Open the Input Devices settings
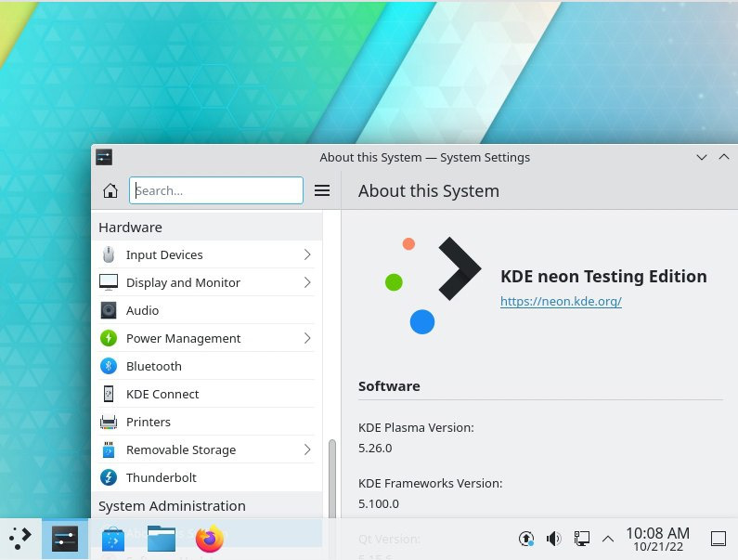This screenshot has height=560, width=738. pos(164,254)
